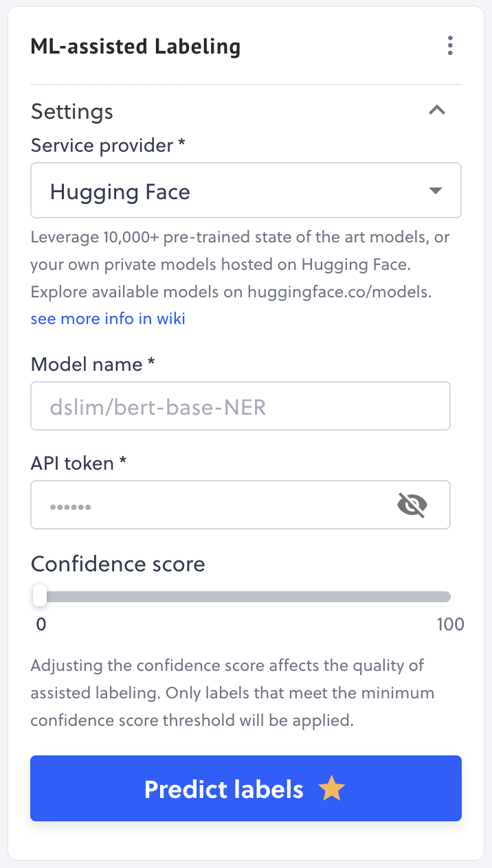492x868 pixels.
Task: Collapse the Settings section with the chevron
Action: (437, 111)
